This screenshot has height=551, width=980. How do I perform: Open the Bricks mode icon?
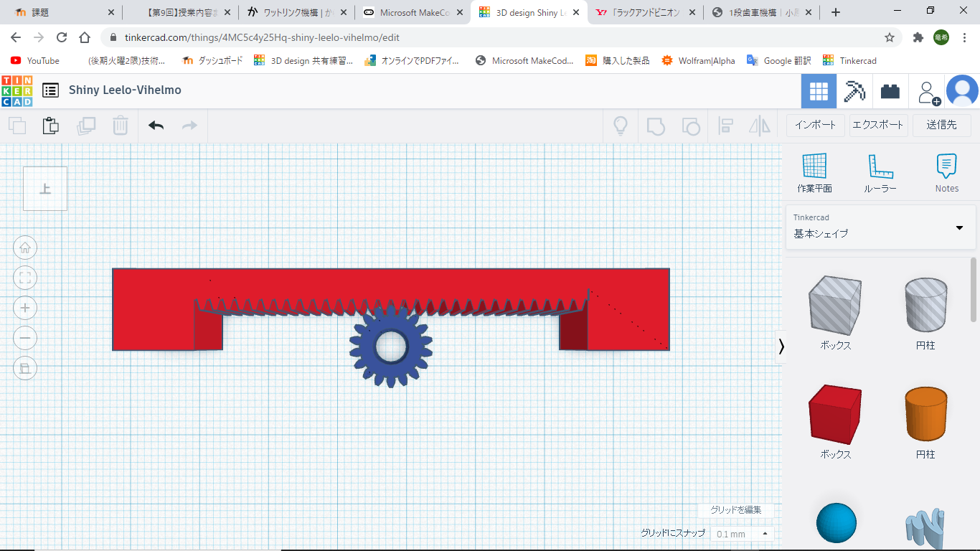(890, 91)
